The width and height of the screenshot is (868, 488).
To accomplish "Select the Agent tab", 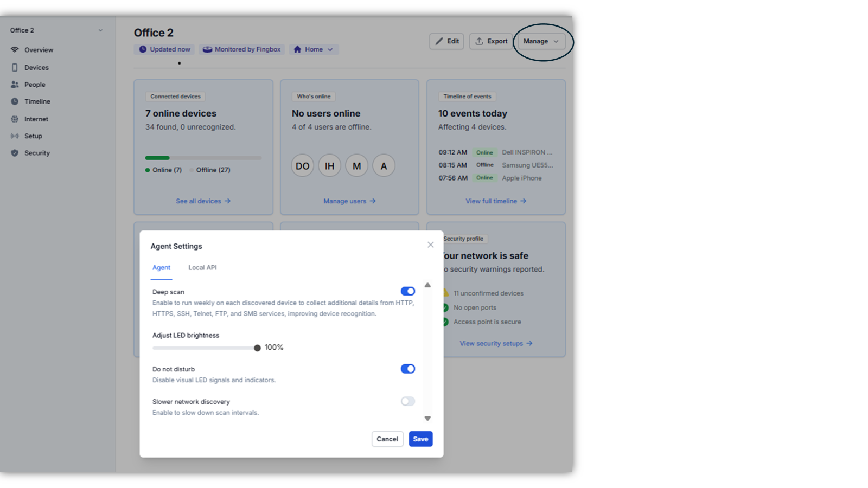I will click(x=161, y=268).
